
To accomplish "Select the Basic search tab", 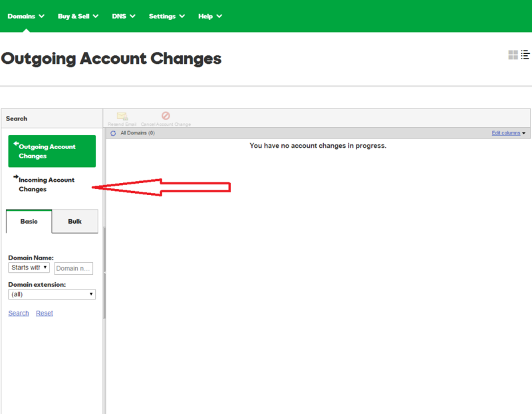I will (x=29, y=221).
